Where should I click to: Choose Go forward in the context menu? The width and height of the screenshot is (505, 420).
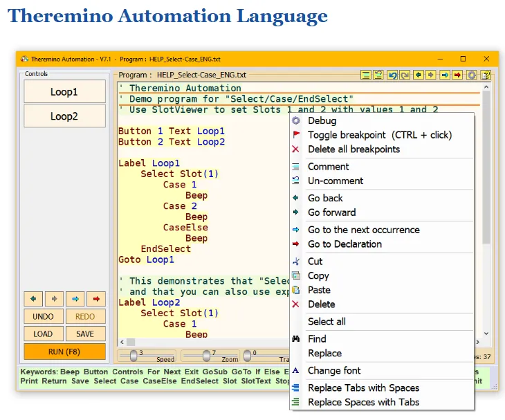pyautogui.click(x=382, y=212)
